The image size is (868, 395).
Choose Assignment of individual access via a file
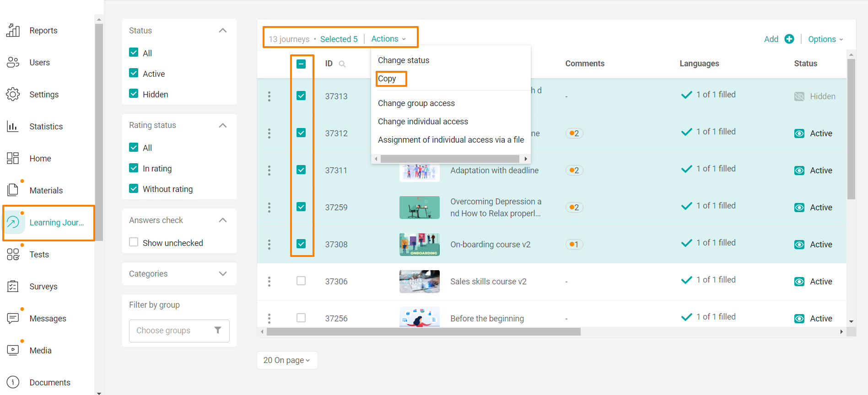coord(451,140)
